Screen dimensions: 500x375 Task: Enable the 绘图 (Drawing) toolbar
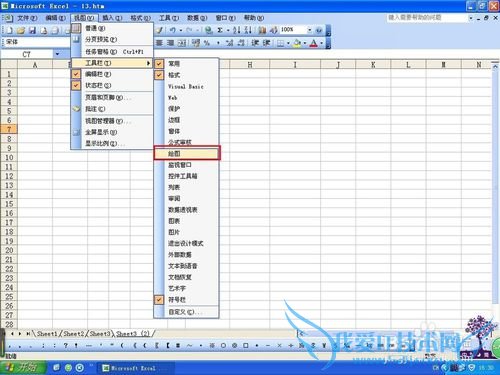click(187, 154)
